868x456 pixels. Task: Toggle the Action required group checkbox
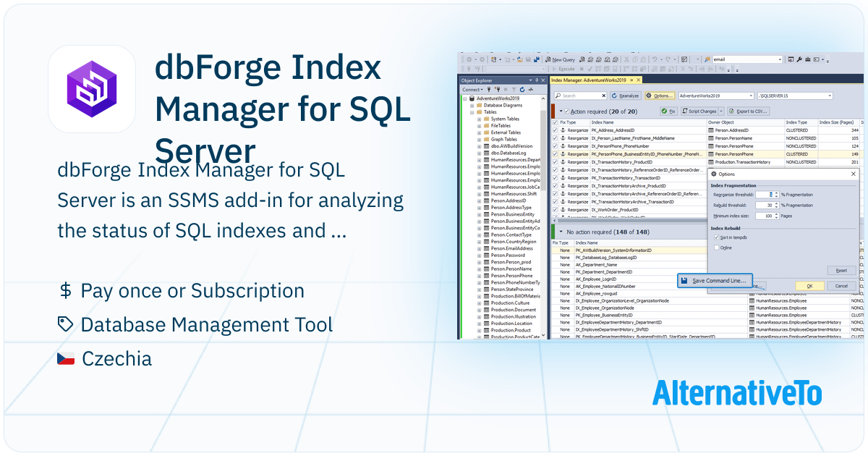[x=566, y=111]
